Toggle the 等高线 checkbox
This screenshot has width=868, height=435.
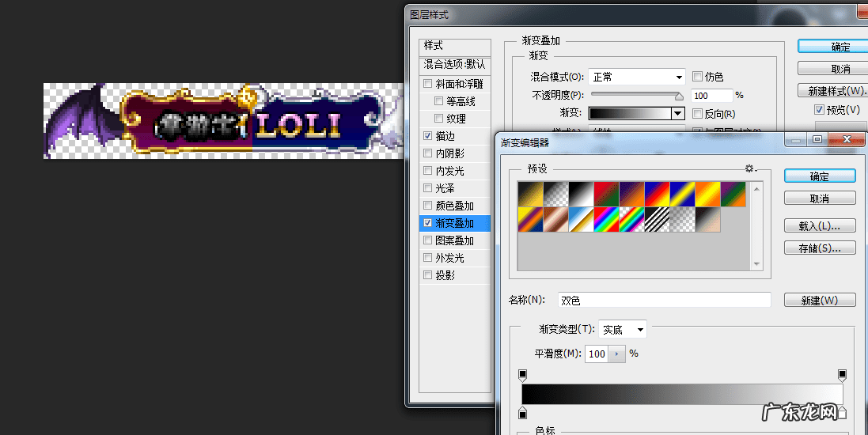click(x=438, y=100)
